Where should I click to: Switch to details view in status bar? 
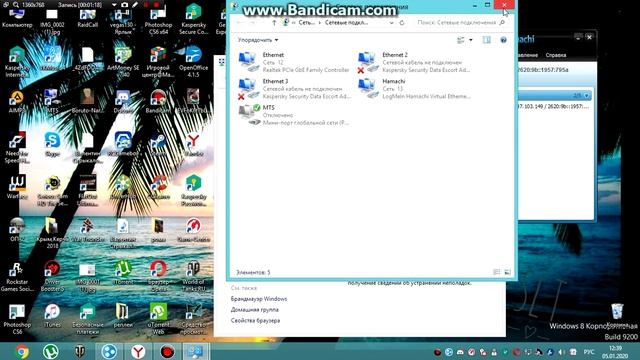(497, 272)
